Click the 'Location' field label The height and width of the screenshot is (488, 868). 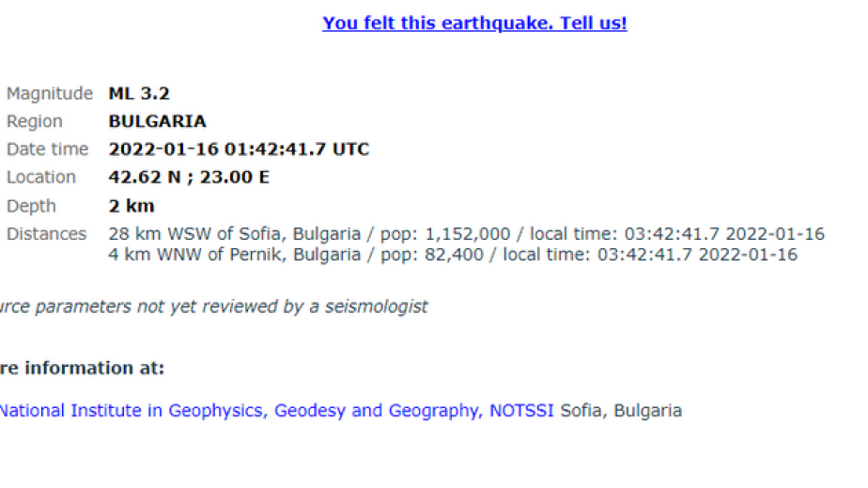(x=41, y=177)
